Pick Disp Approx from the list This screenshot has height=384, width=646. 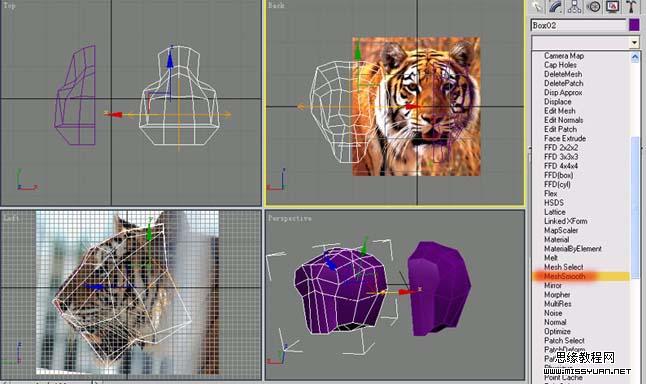pyautogui.click(x=563, y=93)
